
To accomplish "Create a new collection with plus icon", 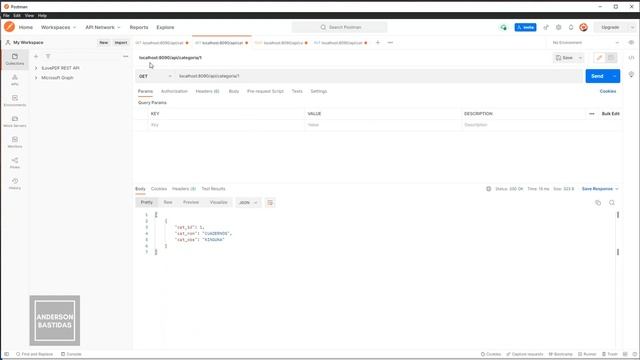I will click(x=36, y=56).
